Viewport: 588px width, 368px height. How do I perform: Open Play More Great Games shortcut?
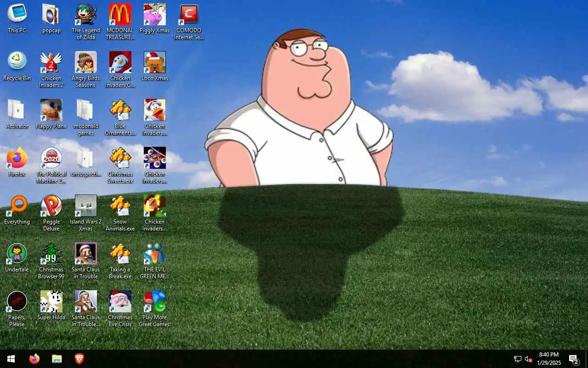click(x=155, y=309)
